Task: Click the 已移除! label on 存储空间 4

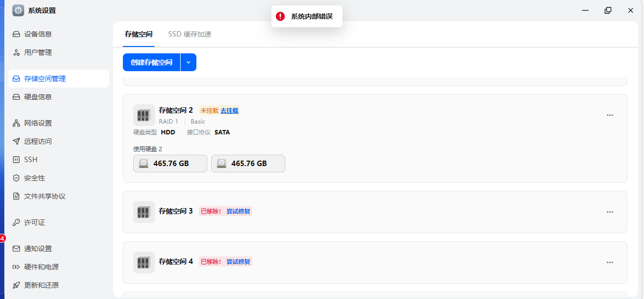Action: [211, 262]
